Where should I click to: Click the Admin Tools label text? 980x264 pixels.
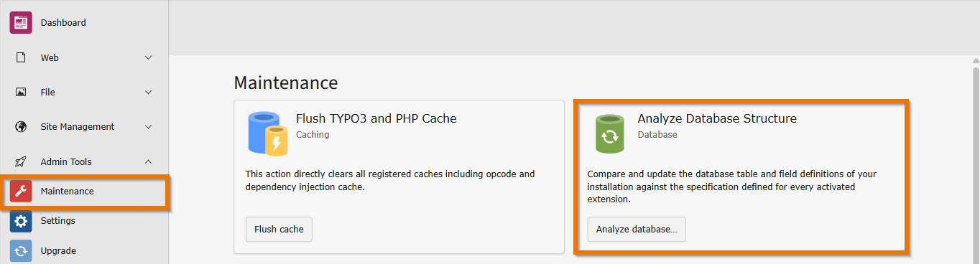coord(66,161)
